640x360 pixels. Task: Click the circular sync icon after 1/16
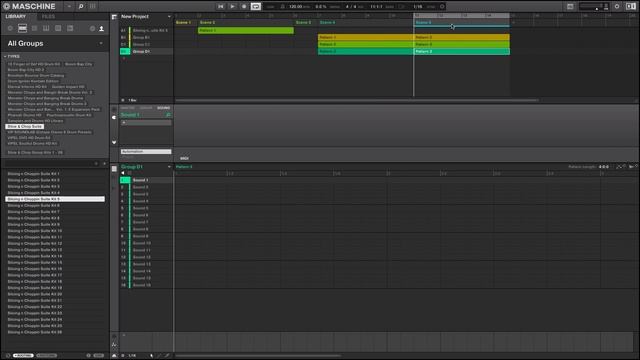442,7
